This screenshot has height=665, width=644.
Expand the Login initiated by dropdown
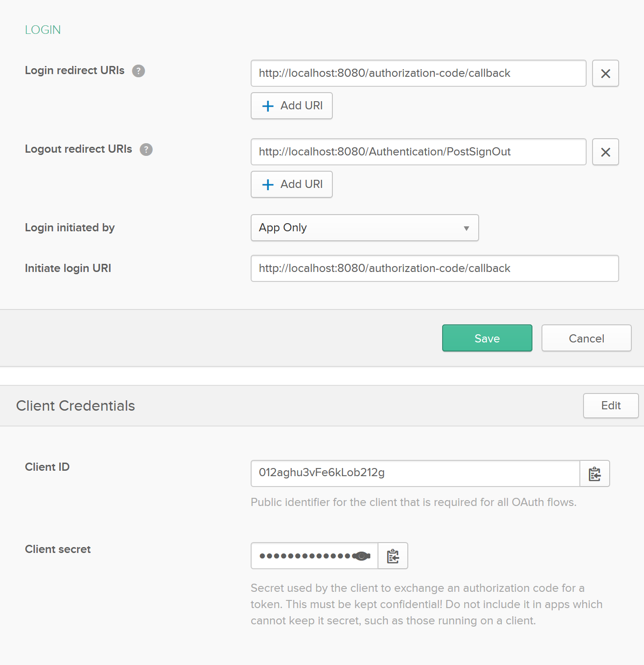364,228
